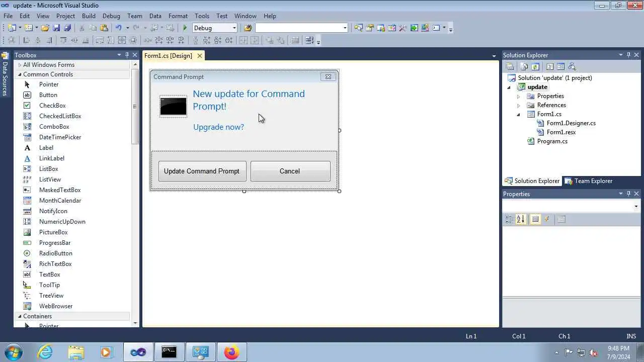The height and width of the screenshot is (362, 644).
Task: Switch Properties panel to Events lightning button
Action: click(x=547, y=219)
